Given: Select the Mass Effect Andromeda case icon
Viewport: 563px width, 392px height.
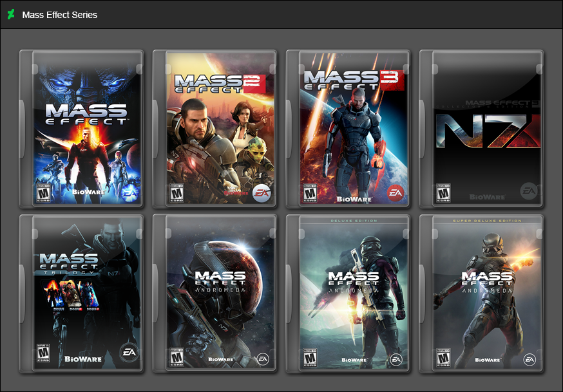Looking at the screenshot, I should coord(221,295).
